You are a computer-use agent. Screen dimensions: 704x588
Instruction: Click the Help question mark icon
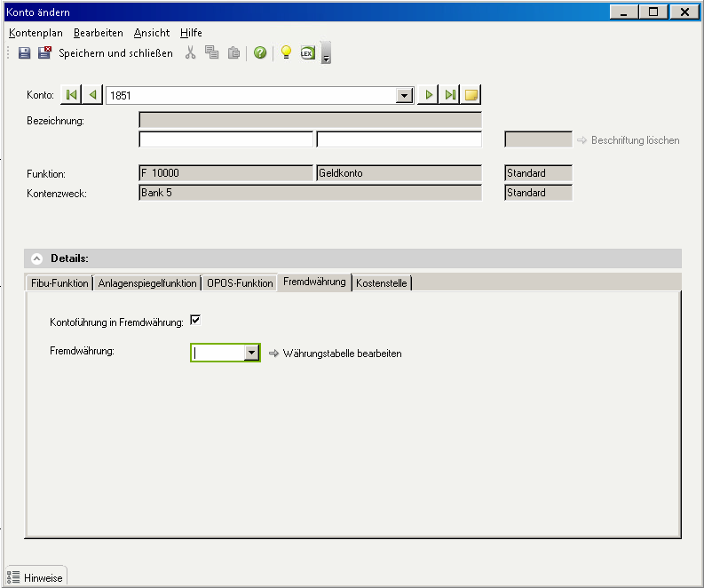click(x=260, y=53)
